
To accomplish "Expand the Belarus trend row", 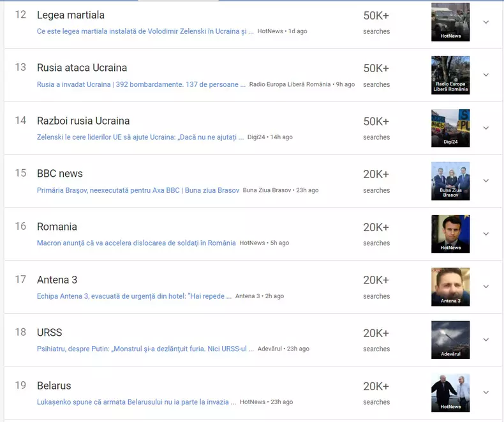I will pyautogui.click(x=486, y=393).
